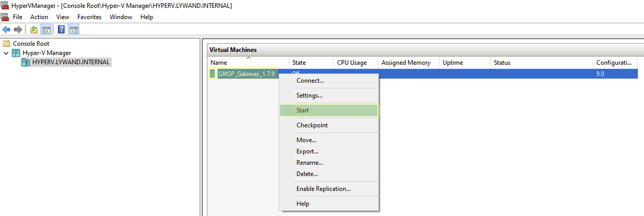Sort by the Configuration version column header

point(615,63)
